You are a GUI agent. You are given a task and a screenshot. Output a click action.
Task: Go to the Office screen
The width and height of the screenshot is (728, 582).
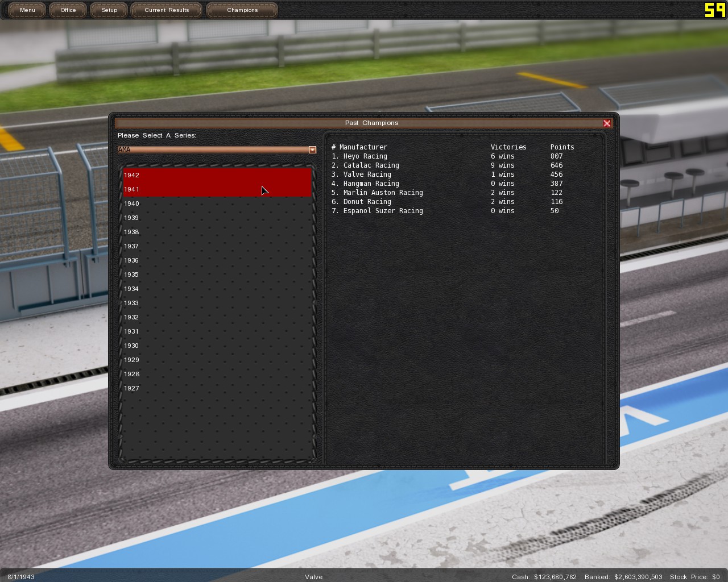click(x=68, y=10)
